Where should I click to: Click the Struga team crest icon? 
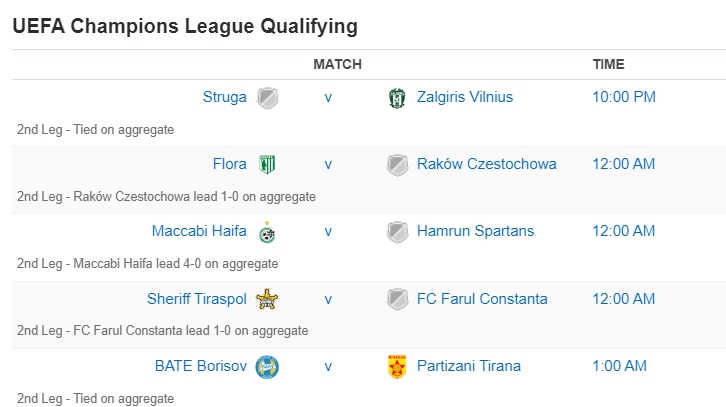(267, 98)
